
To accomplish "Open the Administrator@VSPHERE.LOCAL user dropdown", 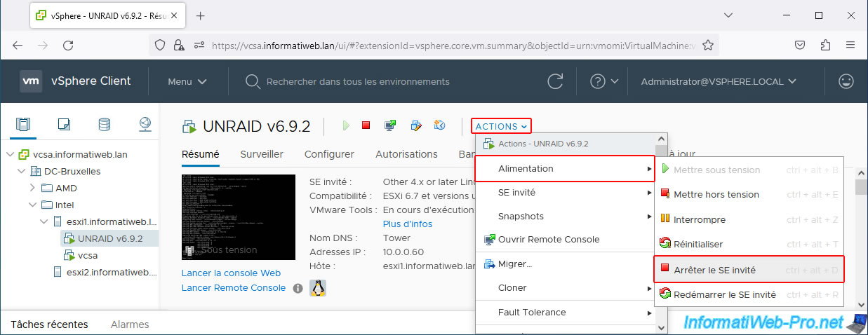I will (719, 81).
